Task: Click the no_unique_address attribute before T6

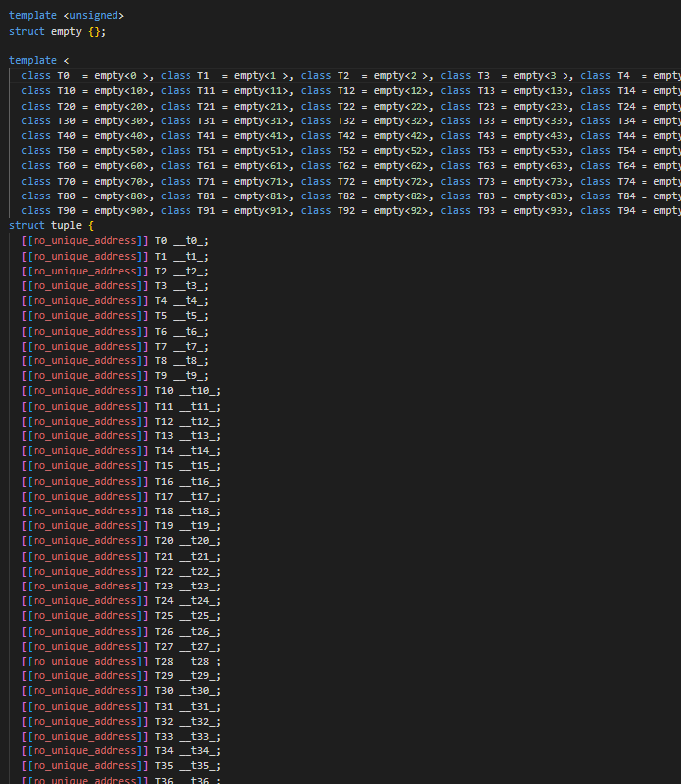Action: (x=85, y=331)
